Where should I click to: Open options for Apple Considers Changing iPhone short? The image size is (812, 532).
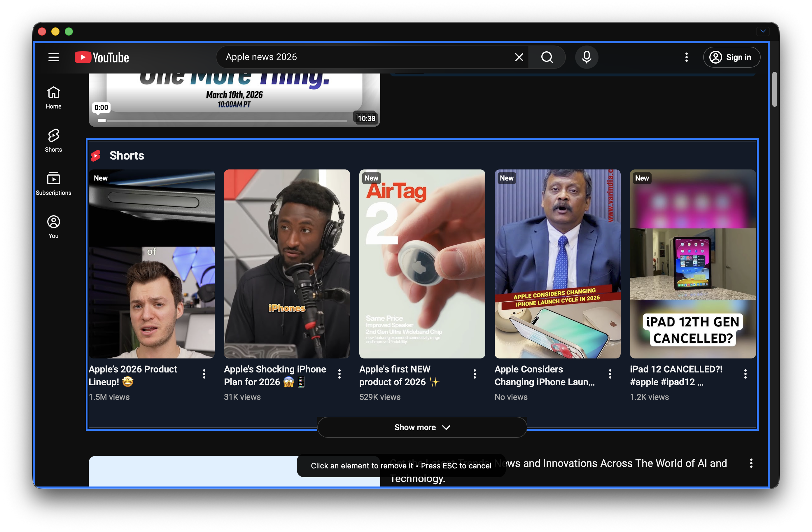[x=610, y=374]
